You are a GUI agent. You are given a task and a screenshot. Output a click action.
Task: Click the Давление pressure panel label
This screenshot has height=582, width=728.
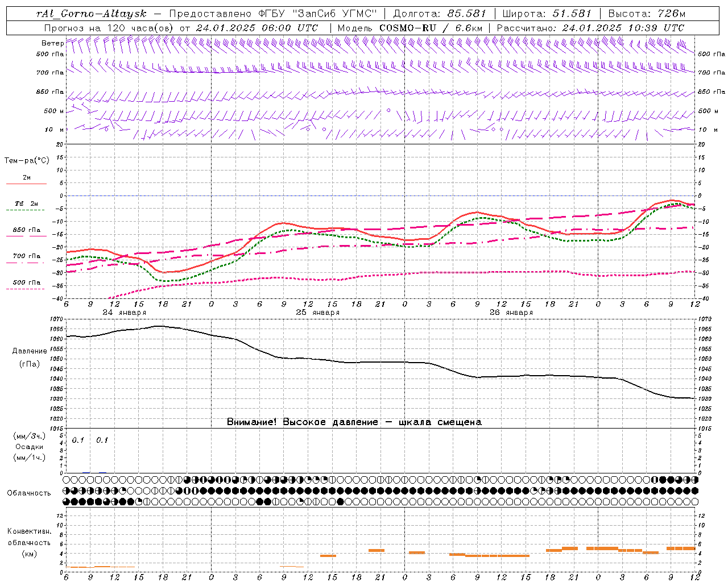click(x=30, y=351)
